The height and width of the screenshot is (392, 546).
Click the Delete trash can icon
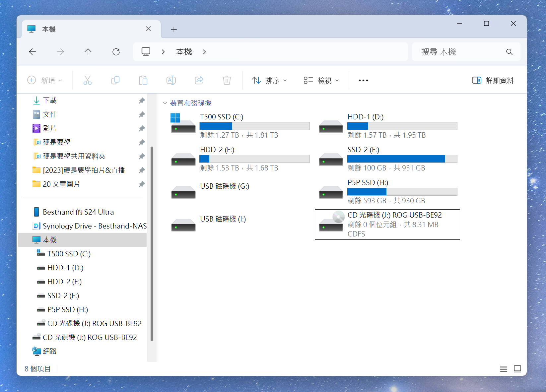point(227,80)
